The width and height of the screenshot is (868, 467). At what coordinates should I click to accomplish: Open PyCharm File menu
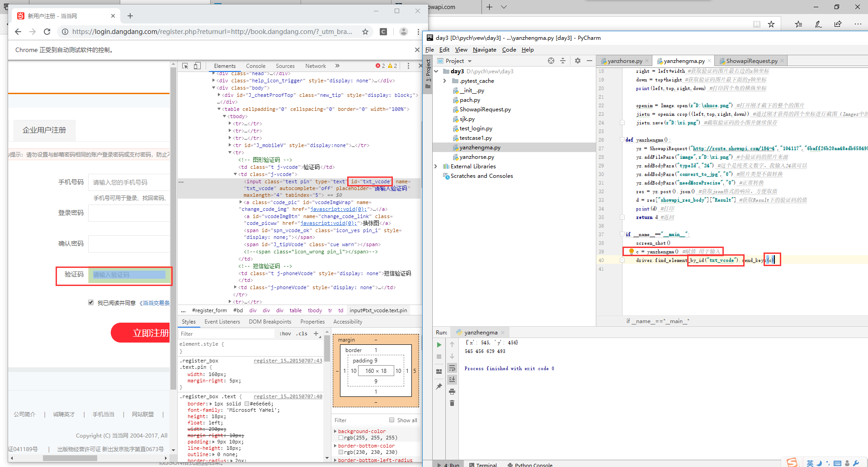[429, 49]
